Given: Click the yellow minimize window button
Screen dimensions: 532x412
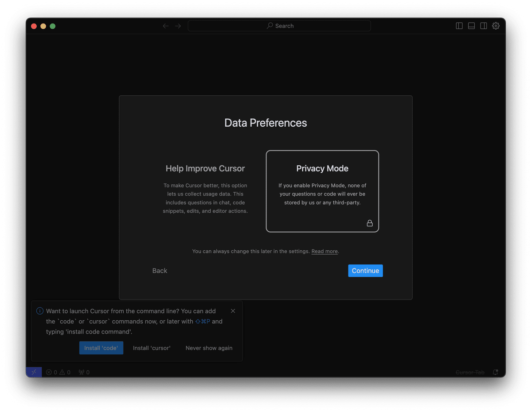Looking at the screenshot, I should [x=43, y=26].
